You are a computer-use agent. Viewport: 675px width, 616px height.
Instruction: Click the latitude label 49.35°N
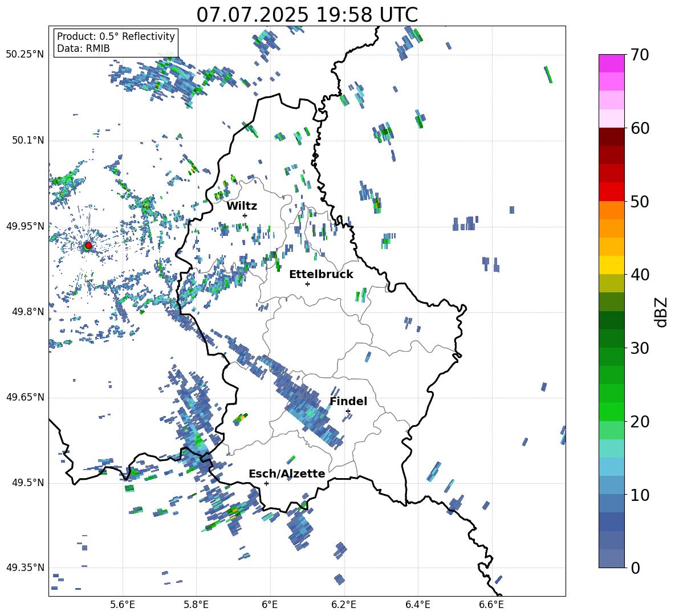click(x=25, y=568)
